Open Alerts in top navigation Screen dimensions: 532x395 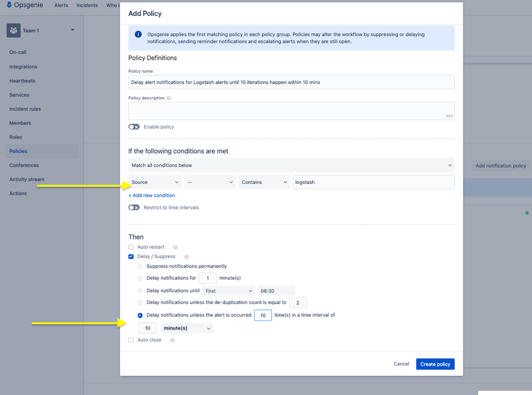(x=61, y=5)
